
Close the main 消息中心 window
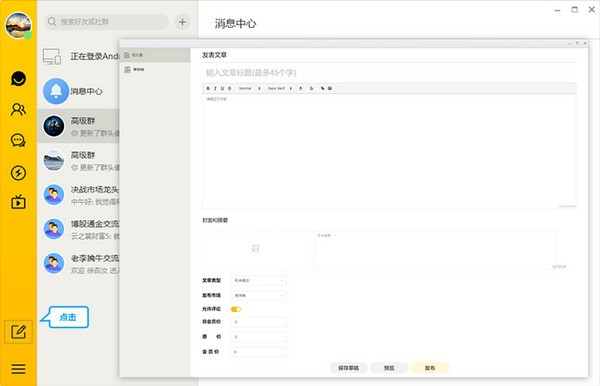click(x=592, y=10)
